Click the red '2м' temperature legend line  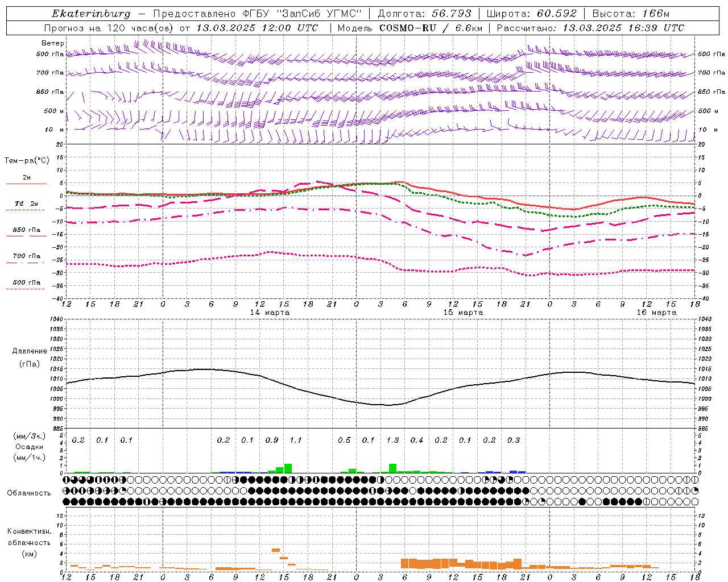pyautogui.click(x=27, y=184)
